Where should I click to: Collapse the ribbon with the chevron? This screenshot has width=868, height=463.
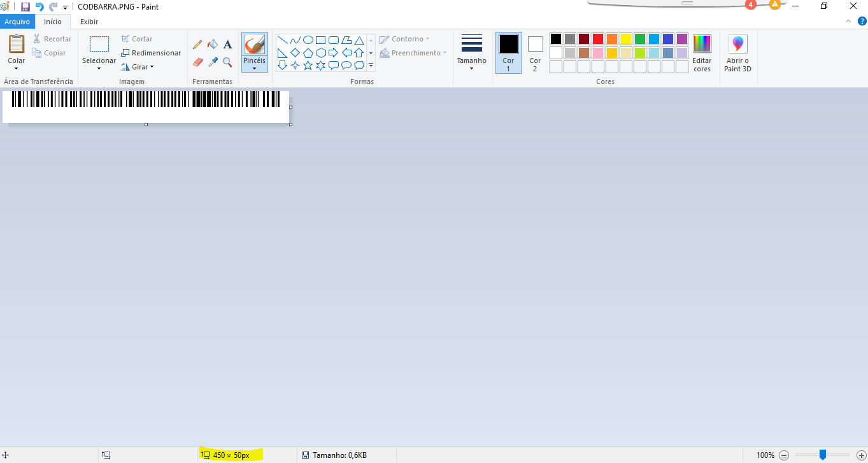[848, 22]
